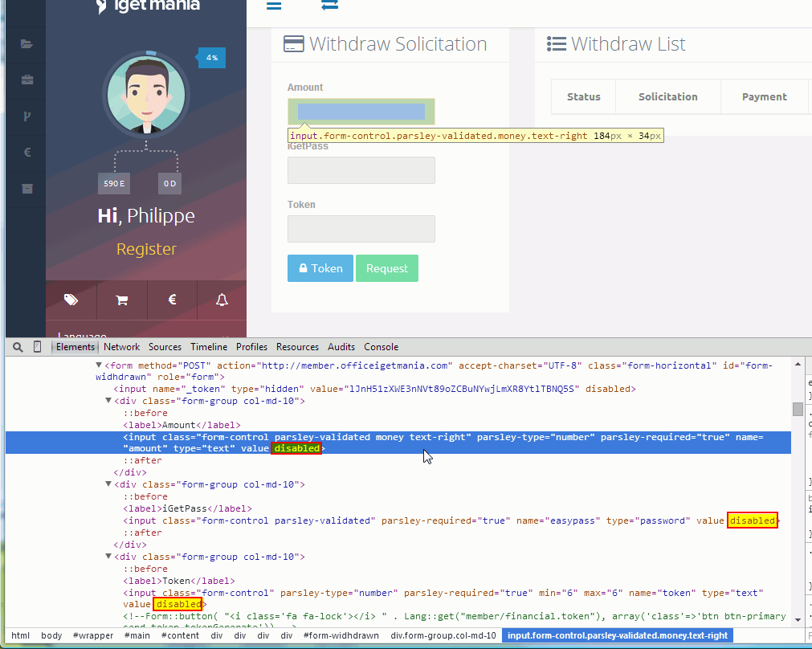Switch to the Console tab in DevTools
The height and width of the screenshot is (649, 812).
point(381,347)
